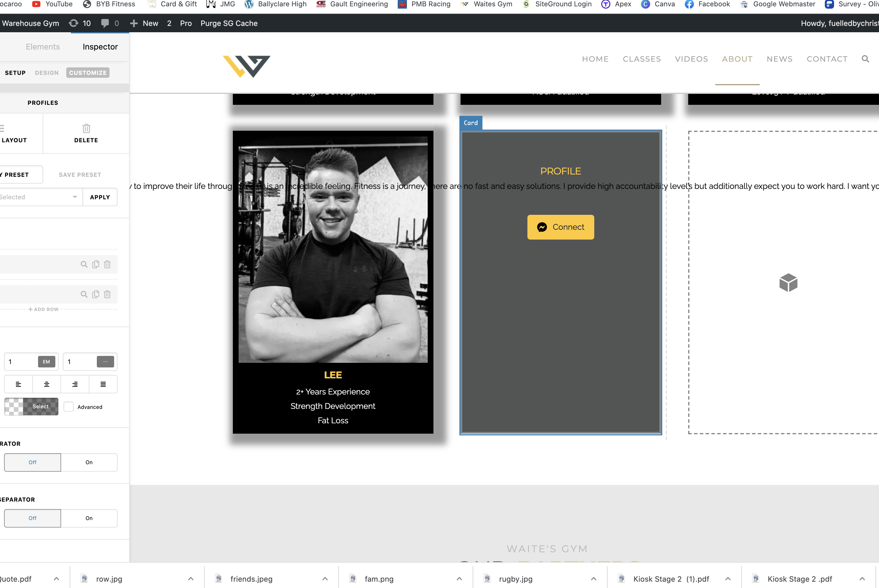Click Purge SG Cache in admin bar

(229, 23)
